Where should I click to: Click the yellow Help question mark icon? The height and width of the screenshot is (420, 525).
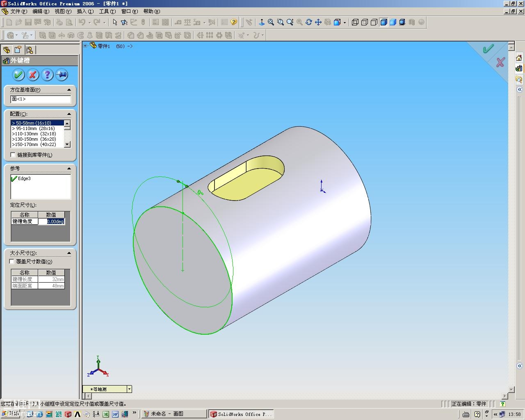234,22
